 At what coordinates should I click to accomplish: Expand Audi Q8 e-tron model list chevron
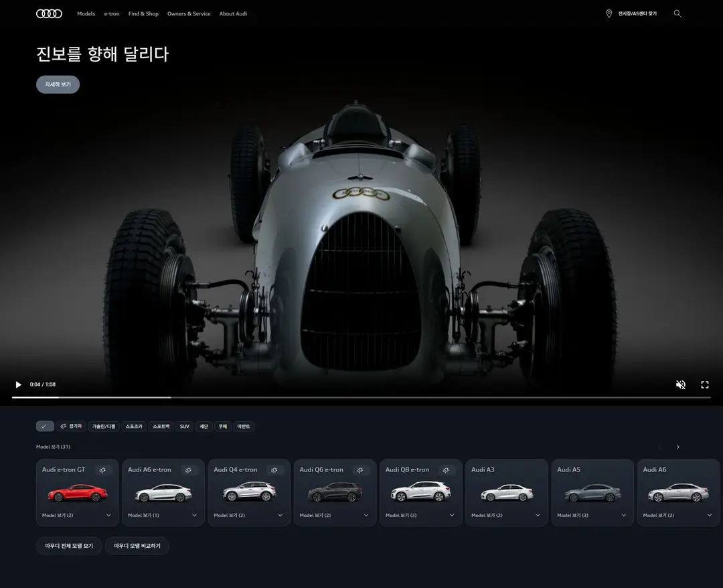[x=452, y=515]
